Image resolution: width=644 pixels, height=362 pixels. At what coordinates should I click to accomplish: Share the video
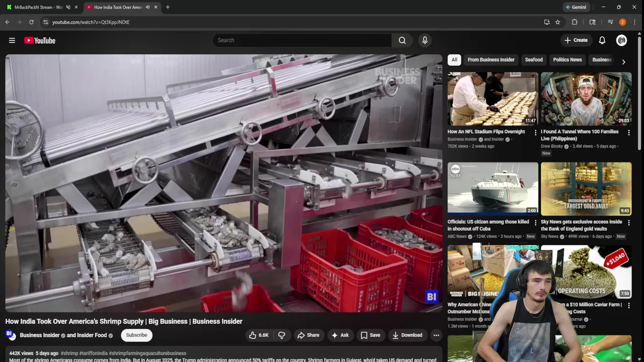[x=308, y=335]
